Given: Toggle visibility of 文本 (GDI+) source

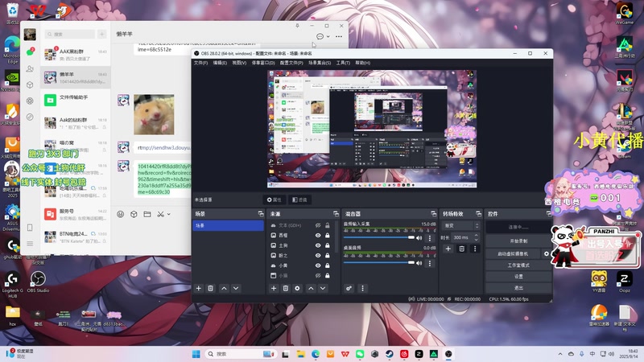Looking at the screenshot, I should pyautogui.click(x=318, y=225).
